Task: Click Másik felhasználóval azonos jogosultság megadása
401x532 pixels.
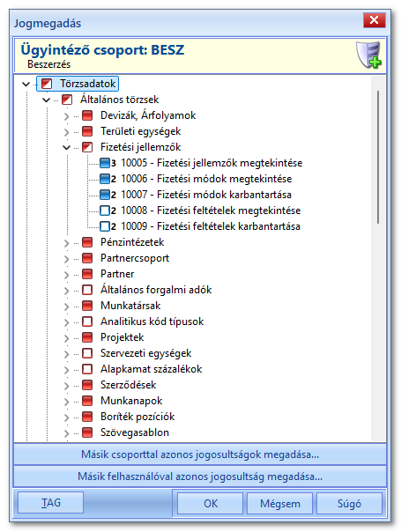Action: tap(200, 477)
